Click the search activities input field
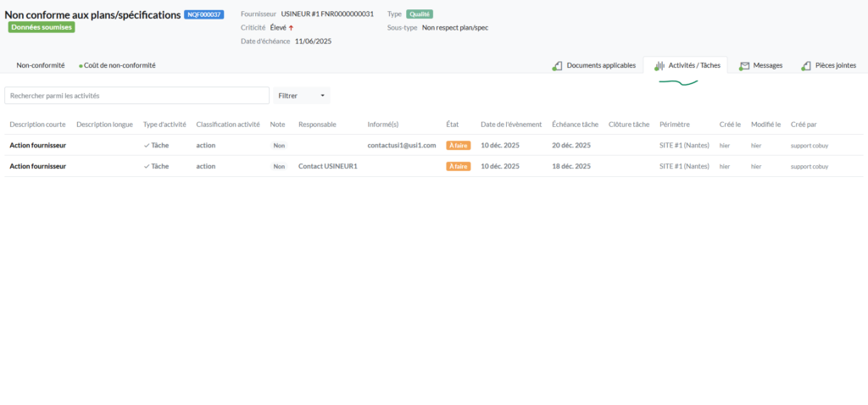This screenshot has height=405, width=868. click(x=136, y=96)
